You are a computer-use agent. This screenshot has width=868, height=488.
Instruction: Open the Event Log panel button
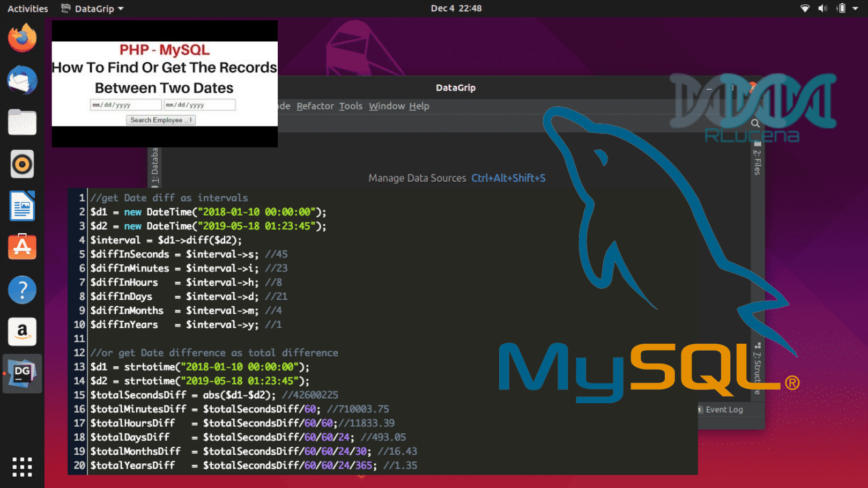[721, 410]
